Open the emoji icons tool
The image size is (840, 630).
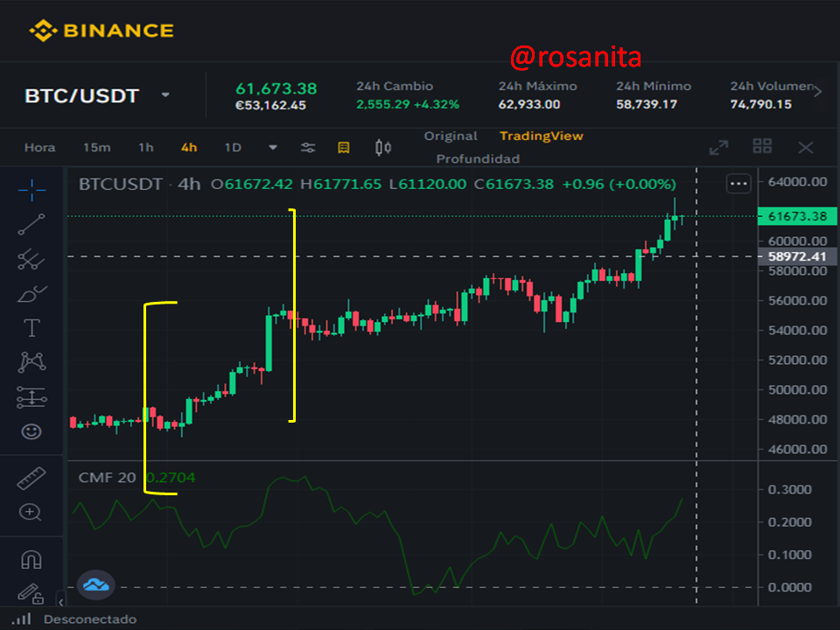tap(31, 431)
